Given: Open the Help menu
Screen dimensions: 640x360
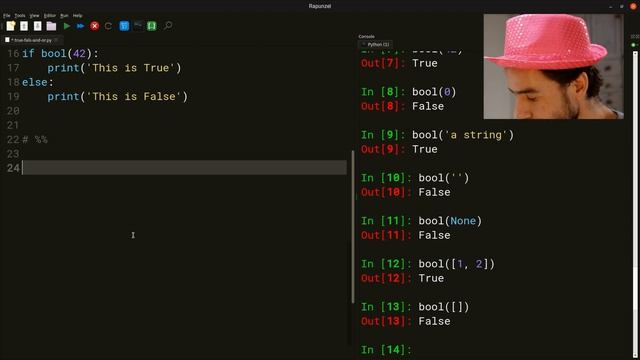Looking at the screenshot, I should [78, 16].
